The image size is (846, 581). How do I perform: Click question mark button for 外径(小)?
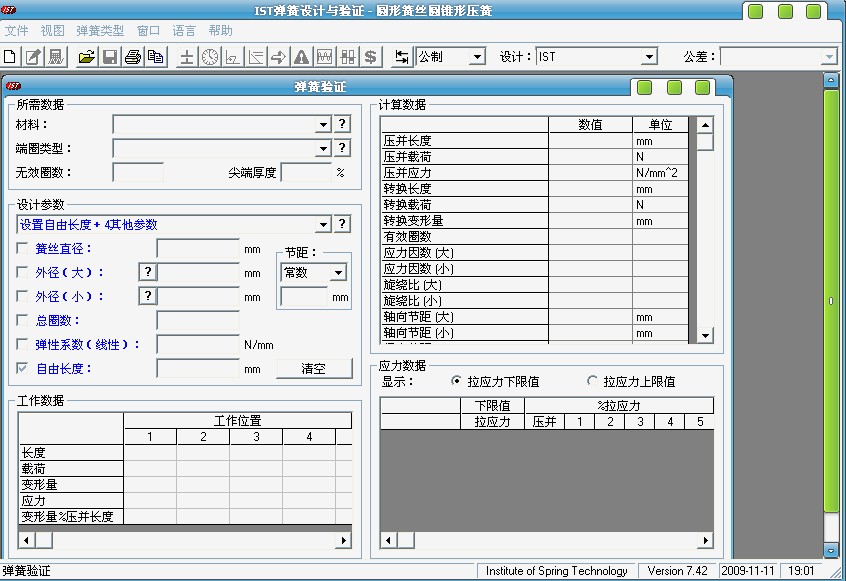tap(148, 296)
